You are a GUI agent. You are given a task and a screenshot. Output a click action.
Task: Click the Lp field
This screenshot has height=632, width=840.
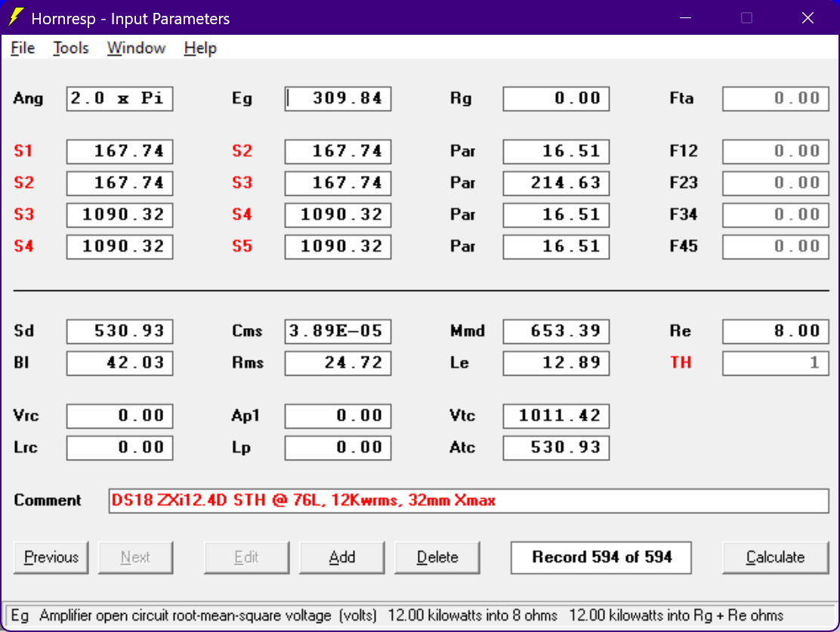(x=338, y=448)
